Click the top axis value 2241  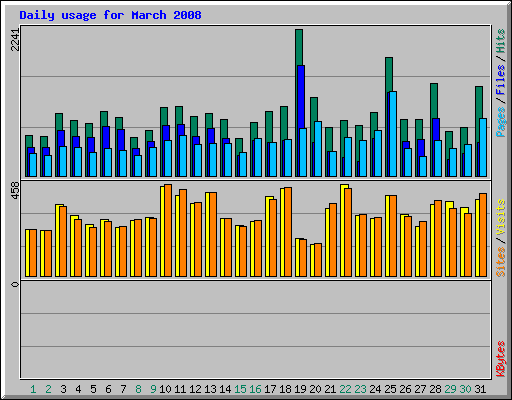coord(15,40)
